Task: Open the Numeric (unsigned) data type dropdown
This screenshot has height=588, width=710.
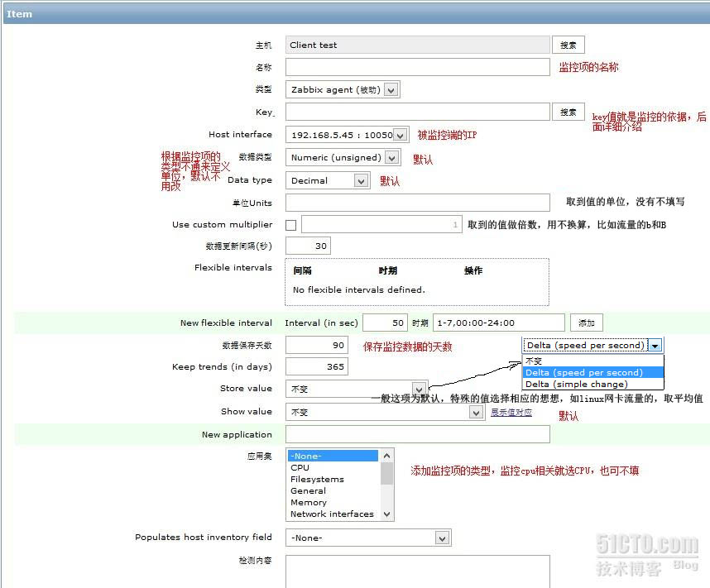Action: coord(343,157)
